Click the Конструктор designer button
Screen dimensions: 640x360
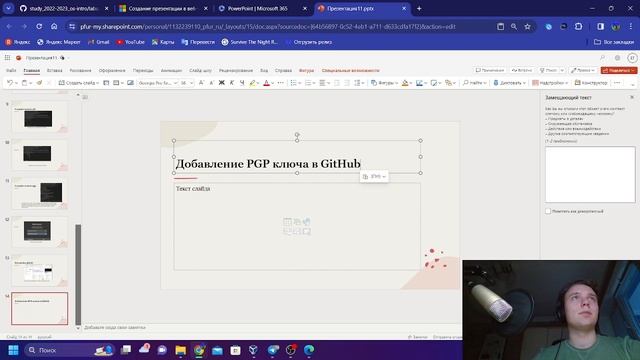(591, 83)
